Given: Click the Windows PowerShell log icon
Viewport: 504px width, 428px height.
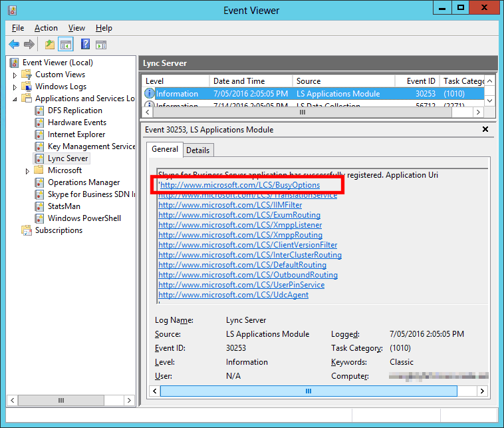Looking at the screenshot, I should click(39, 218).
